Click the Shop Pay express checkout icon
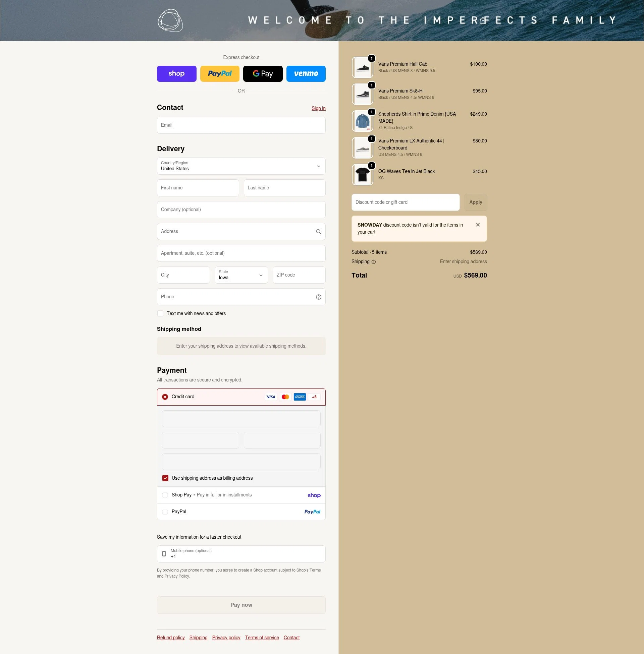 (176, 74)
